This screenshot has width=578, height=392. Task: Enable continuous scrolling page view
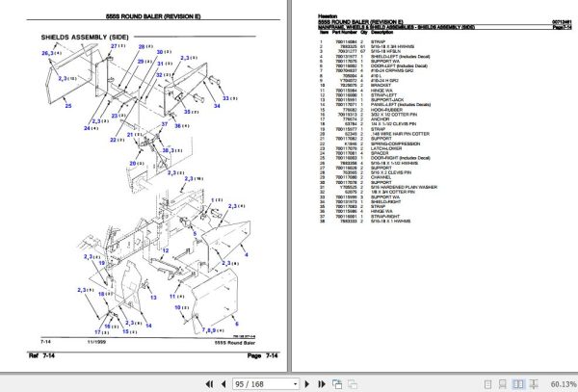tap(503, 384)
